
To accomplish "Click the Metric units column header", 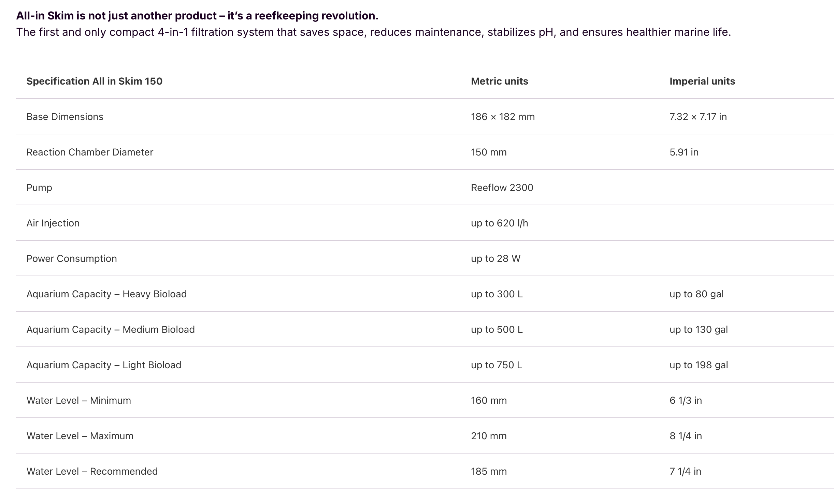I will (x=500, y=81).
